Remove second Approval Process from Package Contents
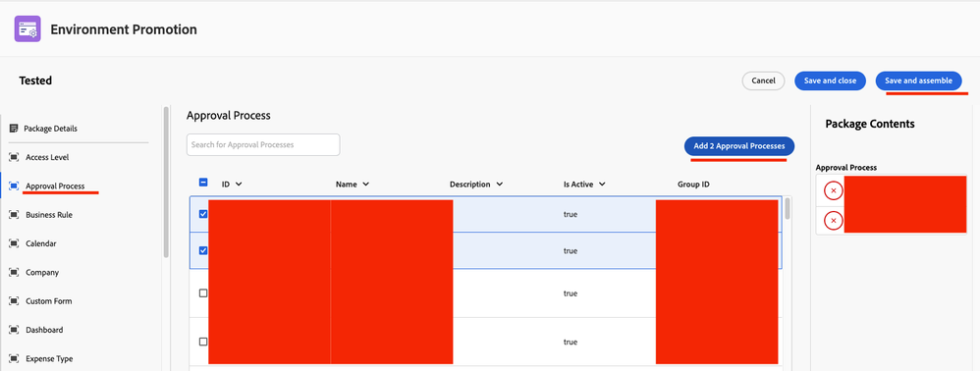Image resolution: width=980 pixels, height=371 pixels. pos(833,221)
